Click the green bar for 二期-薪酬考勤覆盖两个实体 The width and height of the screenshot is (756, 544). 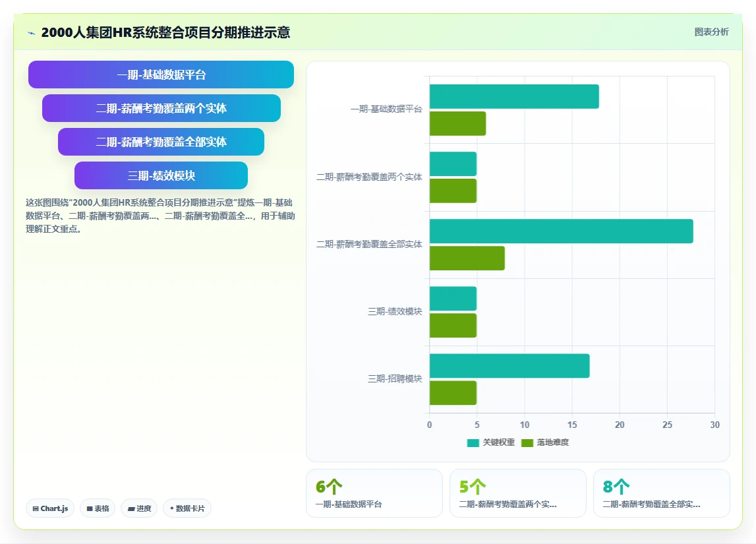tap(453, 191)
